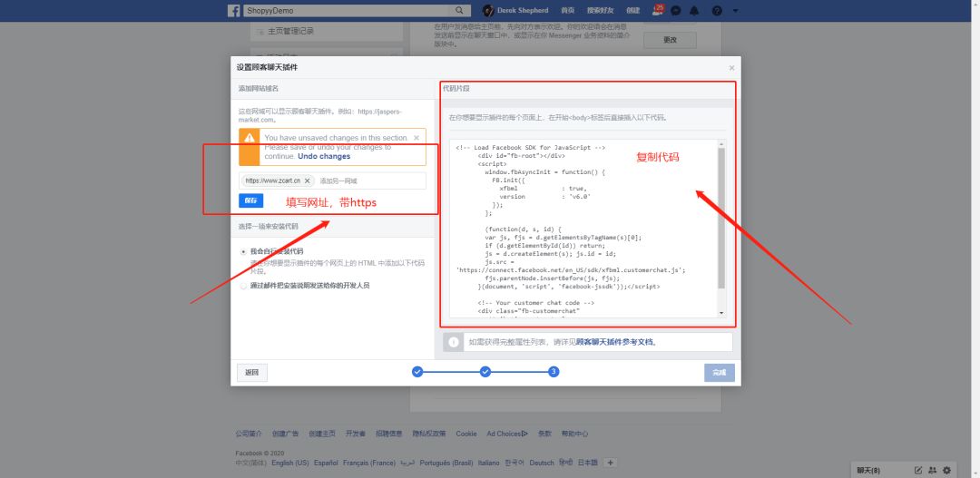Click the add another domain input field
980x478 pixels.
click(367, 180)
